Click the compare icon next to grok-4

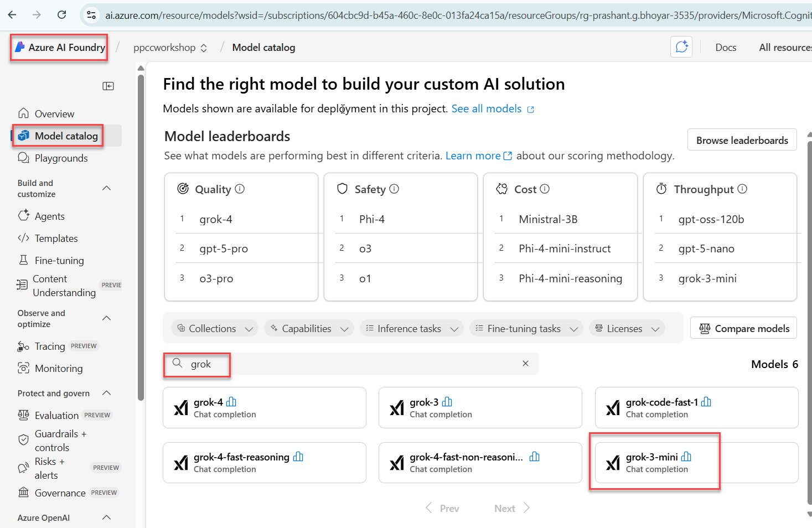[x=231, y=402]
